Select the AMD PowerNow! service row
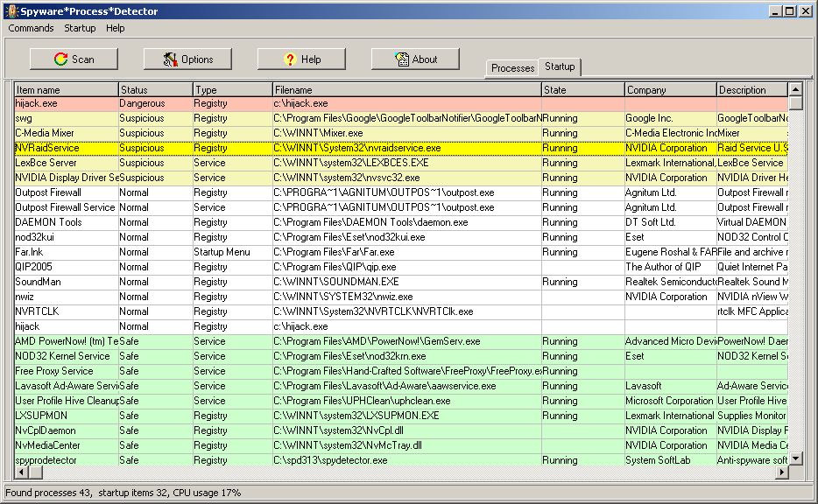Viewport: 818px width, 504px height. tap(400, 341)
